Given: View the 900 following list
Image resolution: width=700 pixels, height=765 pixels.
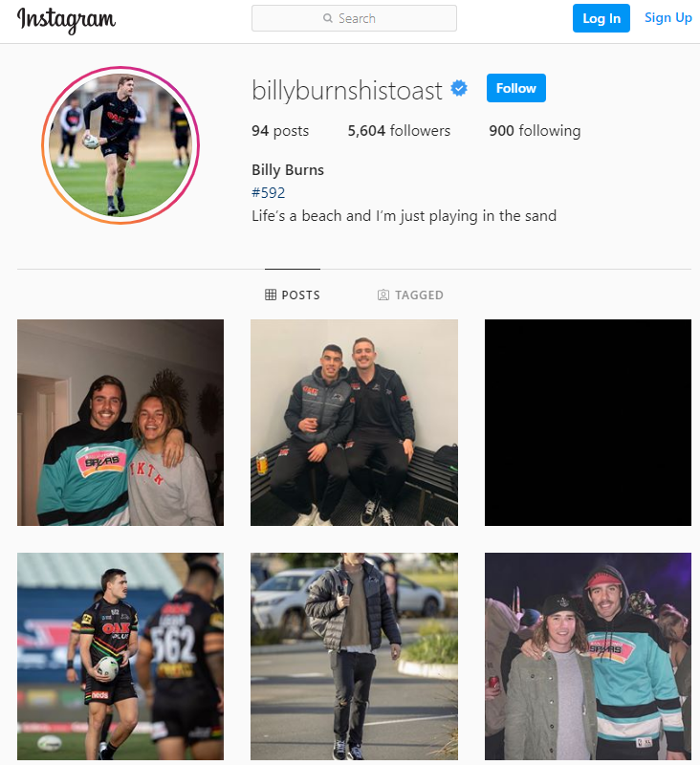Looking at the screenshot, I should click(535, 131).
